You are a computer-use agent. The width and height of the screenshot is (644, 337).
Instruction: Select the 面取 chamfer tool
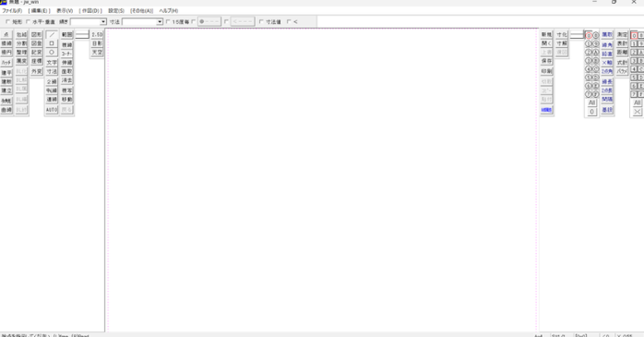67,71
